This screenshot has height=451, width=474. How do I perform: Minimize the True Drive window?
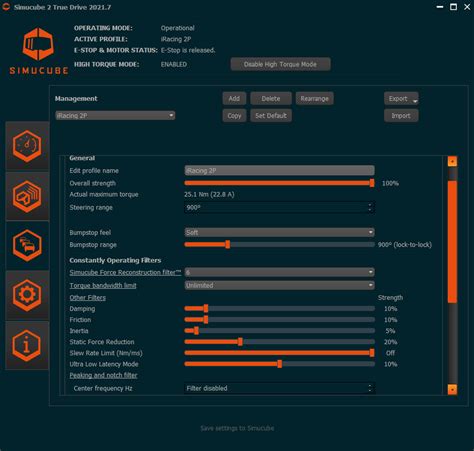click(x=440, y=7)
